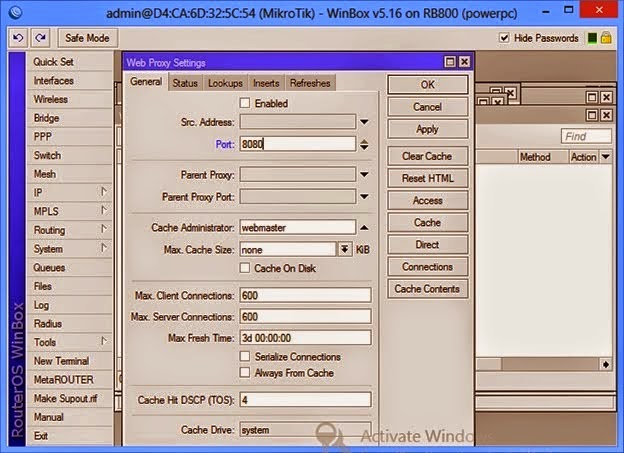Click the scroll right arrow in background window
Viewport: 624px width, 453px height.
[x=605, y=364]
